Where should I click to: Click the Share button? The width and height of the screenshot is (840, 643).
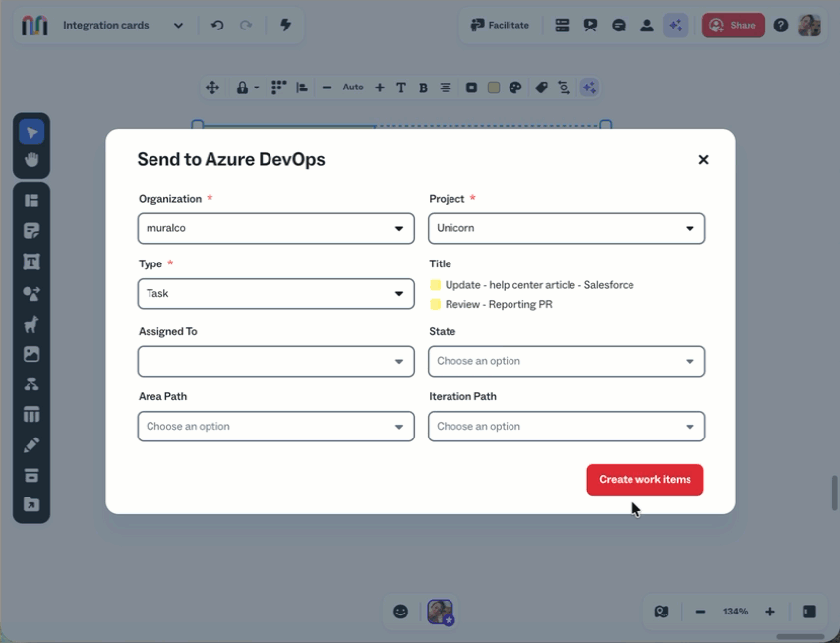pyautogui.click(x=734, y=26)
